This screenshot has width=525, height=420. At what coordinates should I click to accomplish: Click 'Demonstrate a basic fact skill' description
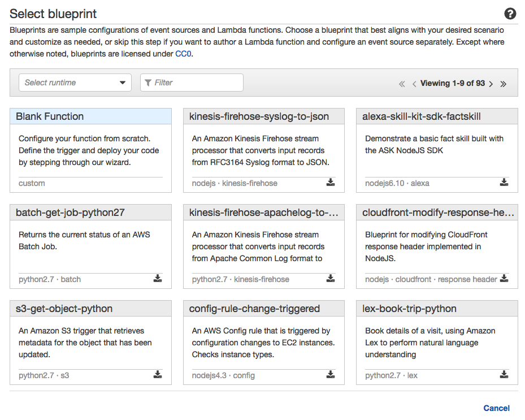[434, 144]
